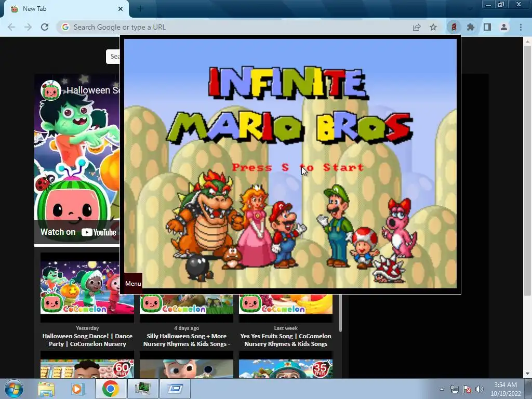Close the New Tab tab
The width and height of the screenshot is (532, 399).
[121, 9]
